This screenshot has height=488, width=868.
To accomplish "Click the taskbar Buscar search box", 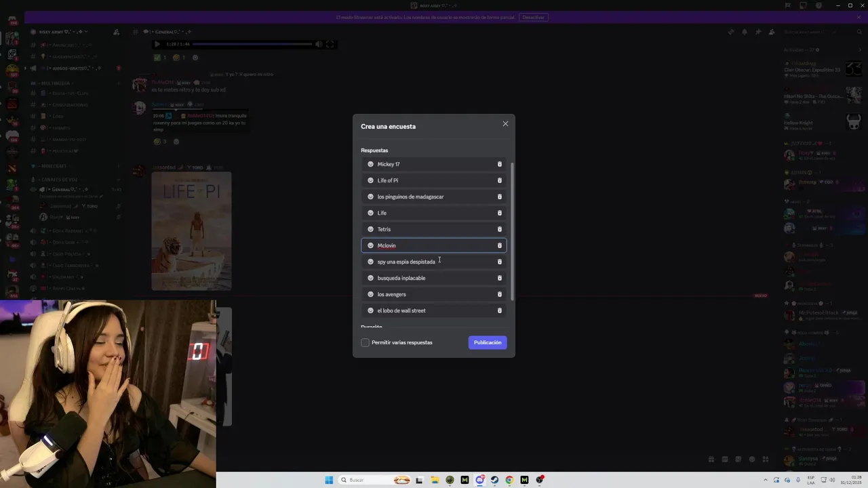I will (x=374, y=480).
